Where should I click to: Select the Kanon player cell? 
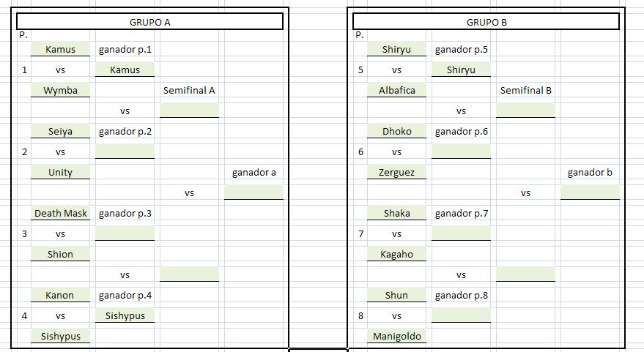point(60,296)
